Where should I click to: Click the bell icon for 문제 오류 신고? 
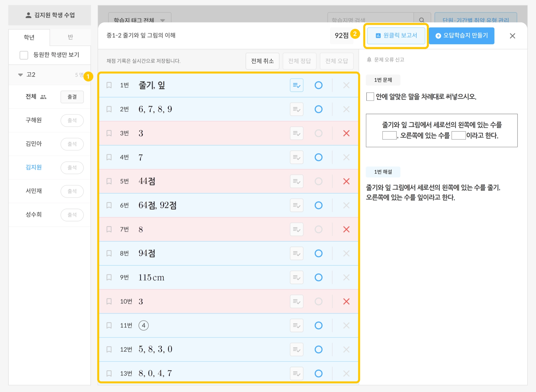tap(369, 59)
